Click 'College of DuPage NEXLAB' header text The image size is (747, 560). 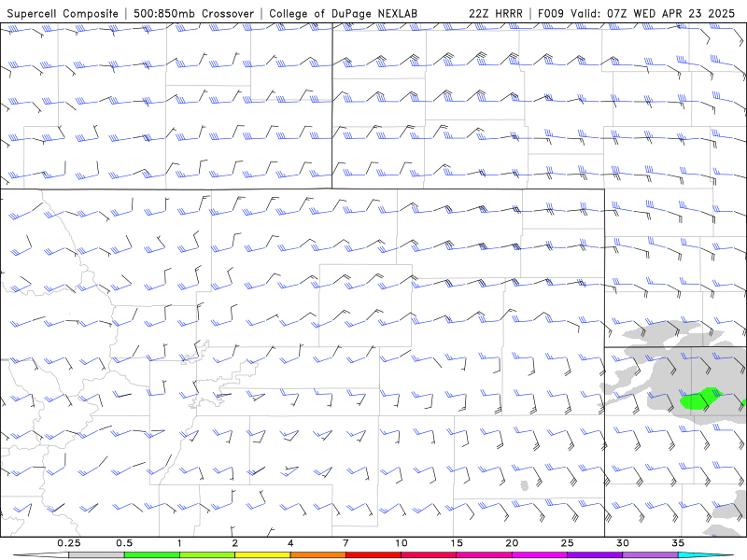click(343, 14)
